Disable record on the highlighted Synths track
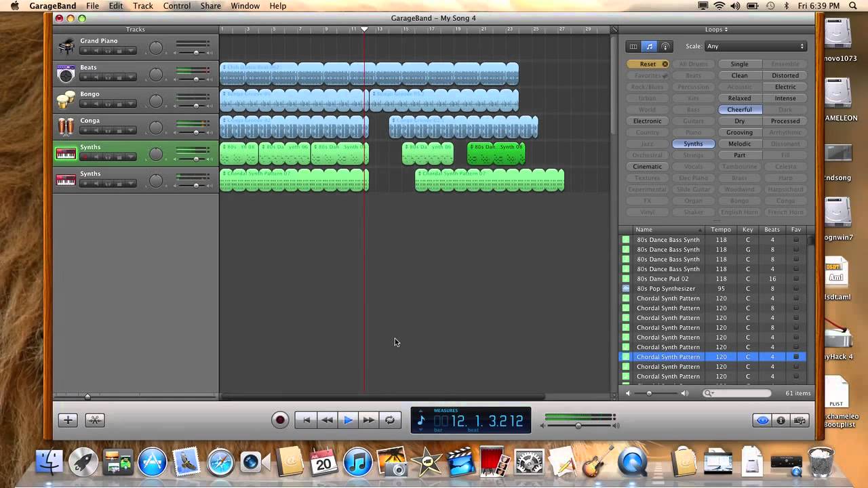The height and width of the screenshot is (488, 868). pos(85,157)
